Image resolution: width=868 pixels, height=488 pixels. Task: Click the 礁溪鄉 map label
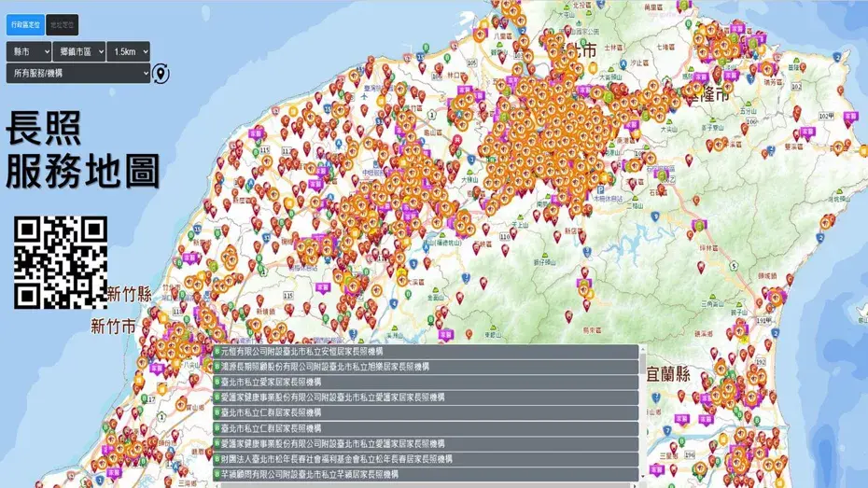pos(704,334)
